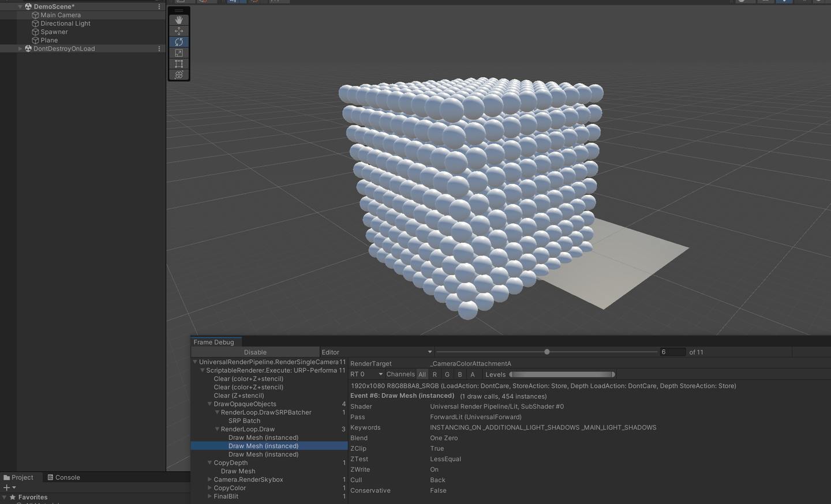Select the Rect transform tool
Screen dimensions: 831x504
(179, 63)
